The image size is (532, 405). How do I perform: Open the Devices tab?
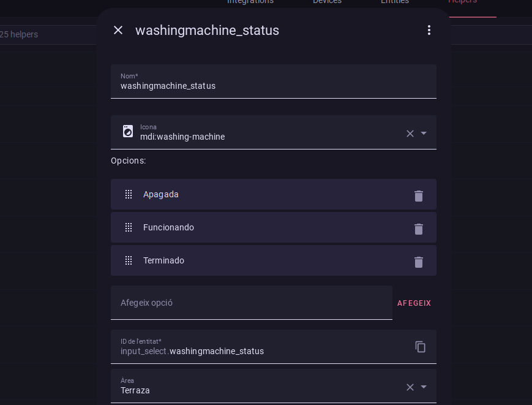tap(327, 2)
